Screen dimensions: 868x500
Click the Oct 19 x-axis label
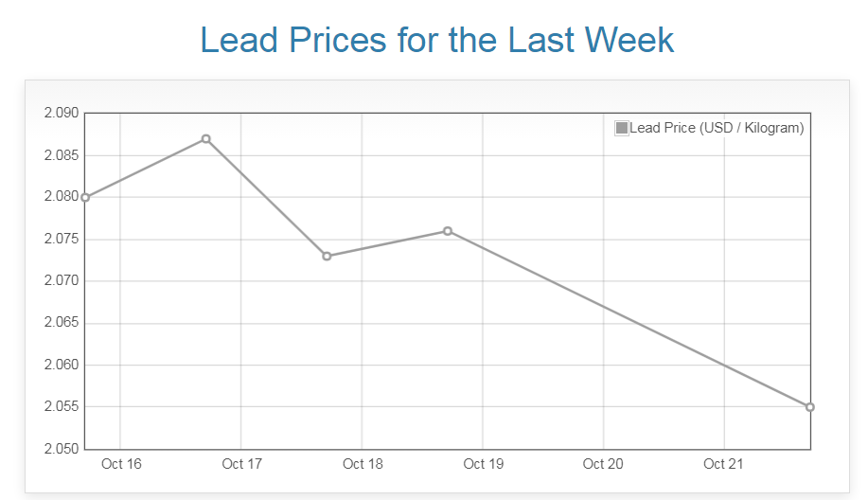pos(483,464)
